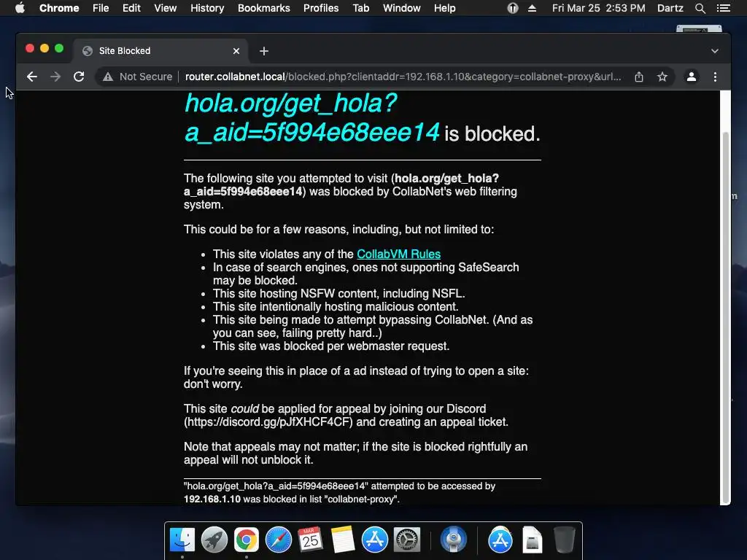
Task: Open Calendar showing Mar 25 in Dock
Action: (310, 540)
